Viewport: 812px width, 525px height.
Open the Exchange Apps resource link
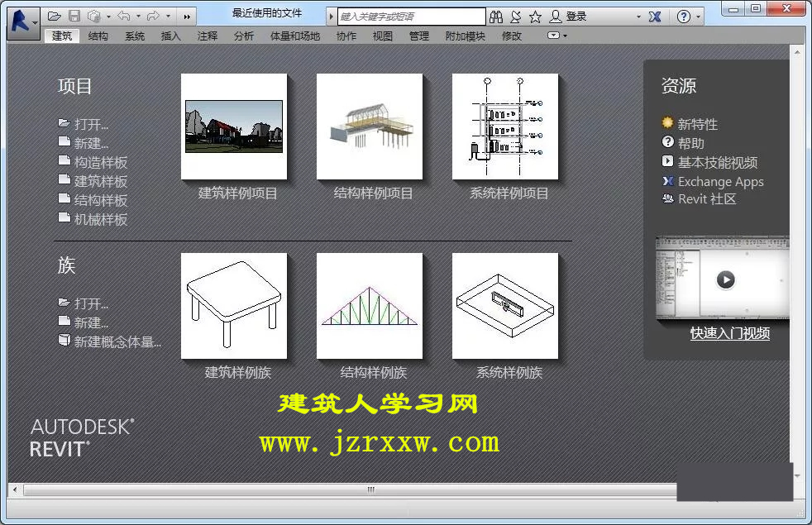[x=713, y=181]
